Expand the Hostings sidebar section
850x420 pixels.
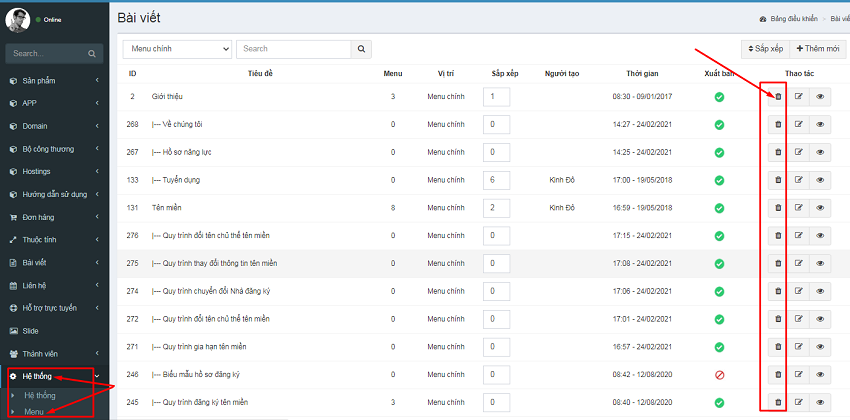coord(53,171)
